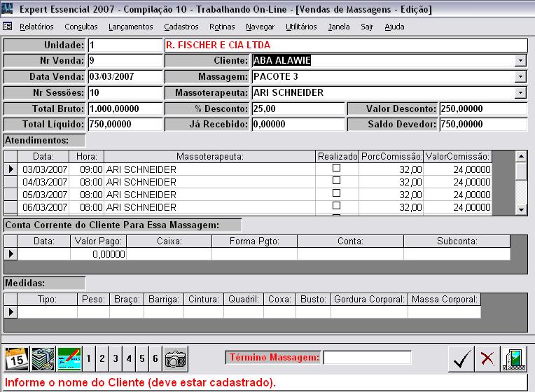
Task: Open the Relatórios menu
Action: pyautogui.click(x=36, y=27)
